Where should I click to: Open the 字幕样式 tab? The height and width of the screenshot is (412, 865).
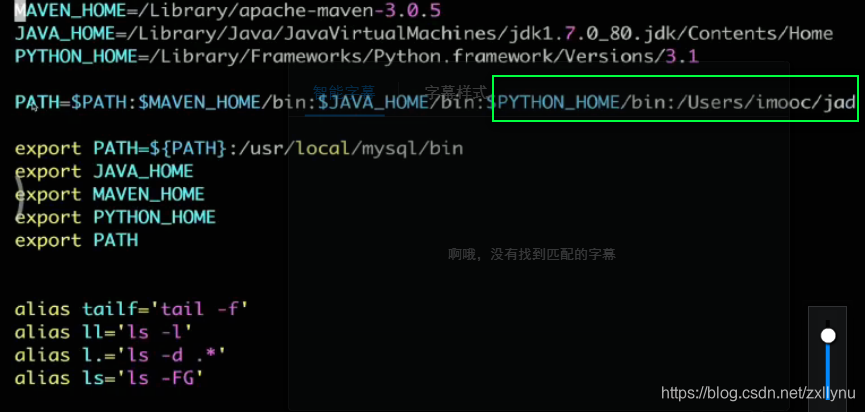456,91
